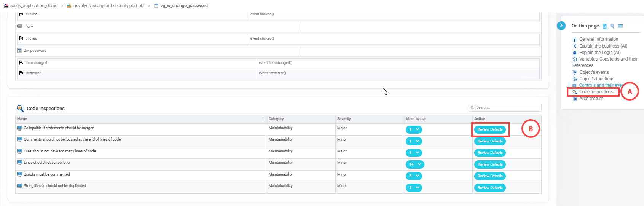The image size is (644, 206).
Task: Select the cb_ok control row
Action: [x=278, y=26]
